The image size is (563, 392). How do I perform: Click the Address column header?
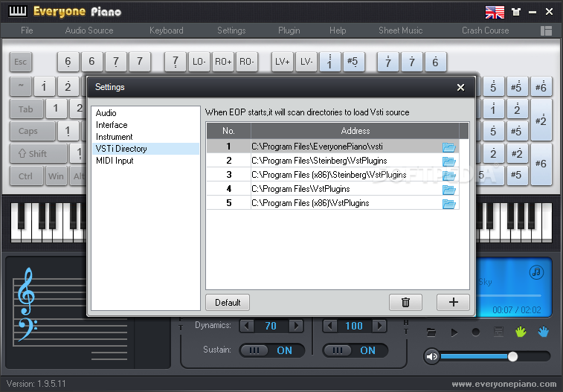pyautogui.click(x=356, y=131)
